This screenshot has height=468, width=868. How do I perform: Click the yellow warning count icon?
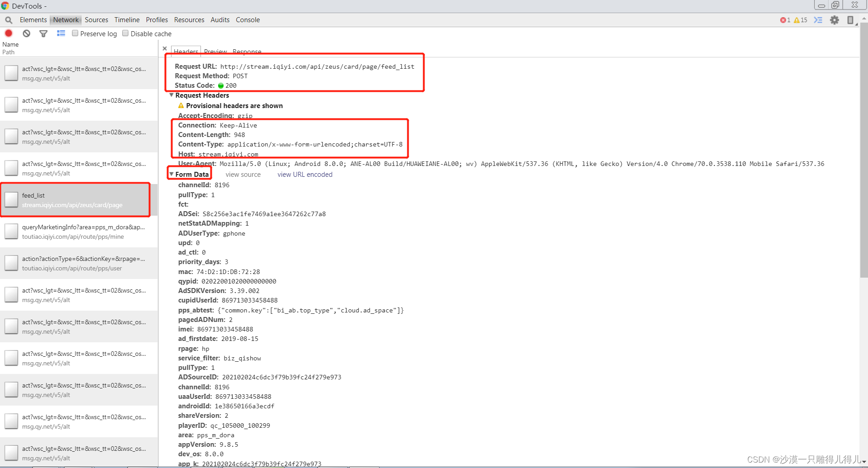point(796,20)
